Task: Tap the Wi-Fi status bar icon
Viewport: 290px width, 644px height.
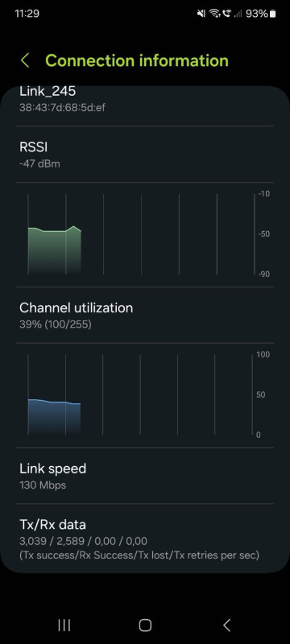Action: (x=214, y=14)
